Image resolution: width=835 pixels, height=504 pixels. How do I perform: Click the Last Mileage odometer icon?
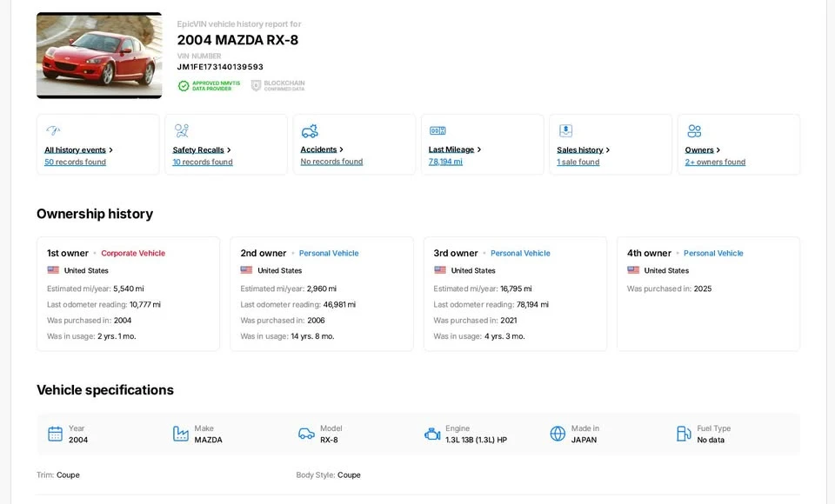[438, 130]
